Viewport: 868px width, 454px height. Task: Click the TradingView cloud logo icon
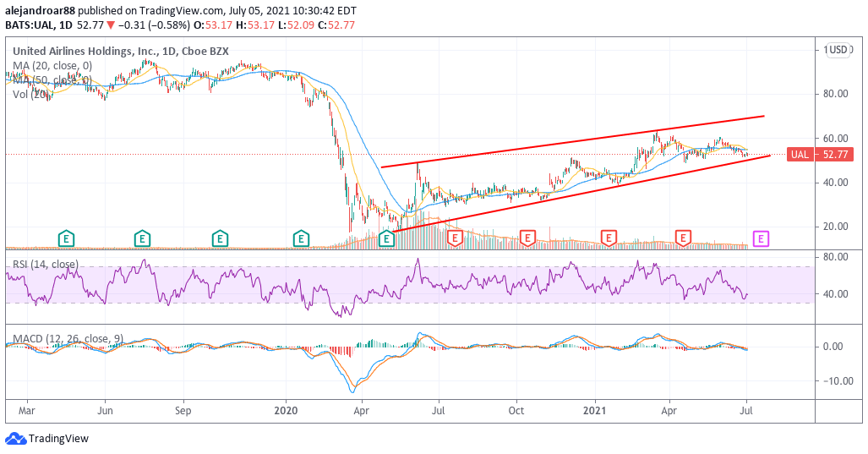pos(15,439)
